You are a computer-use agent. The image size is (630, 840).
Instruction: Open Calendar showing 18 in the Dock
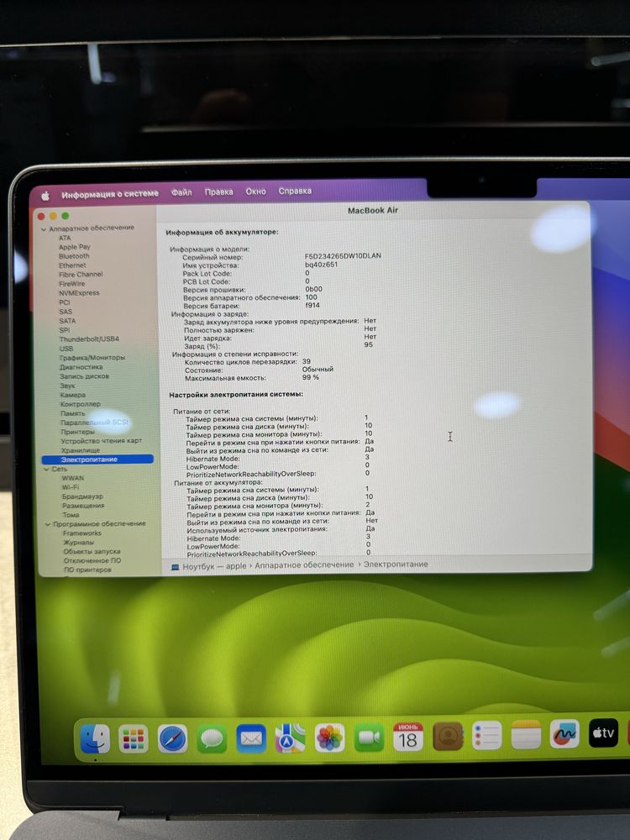click(408, 736)
